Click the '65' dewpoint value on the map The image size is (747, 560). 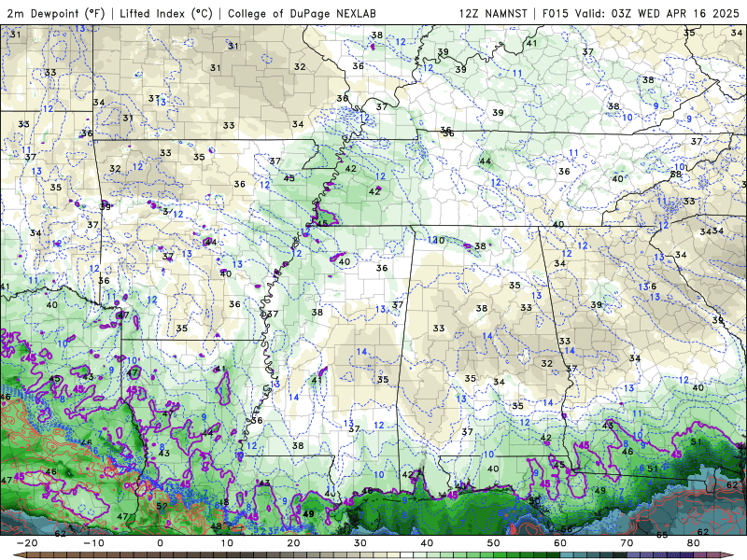click(x=662, y=535)
